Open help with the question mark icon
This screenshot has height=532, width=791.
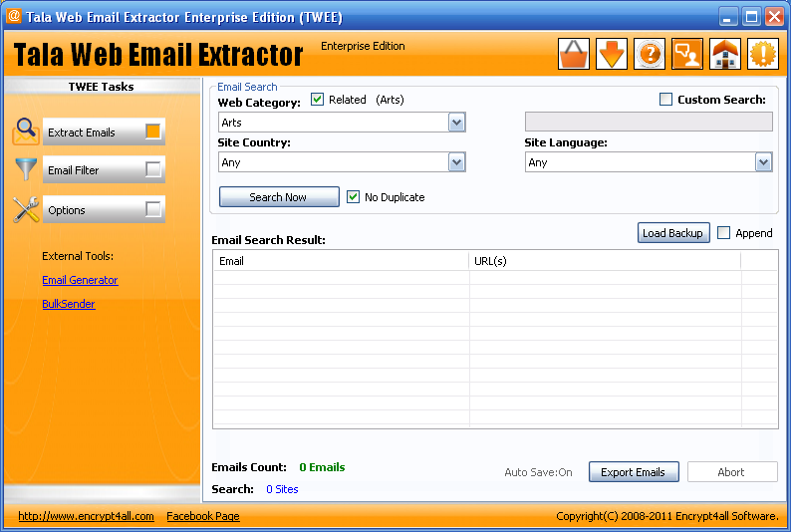pyautogui.click(x=650, y=54)
